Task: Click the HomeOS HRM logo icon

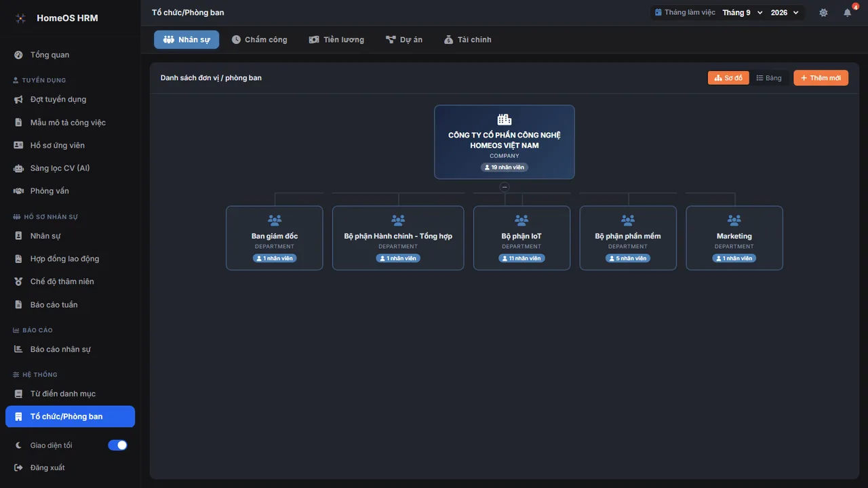Action: (21, 18)
